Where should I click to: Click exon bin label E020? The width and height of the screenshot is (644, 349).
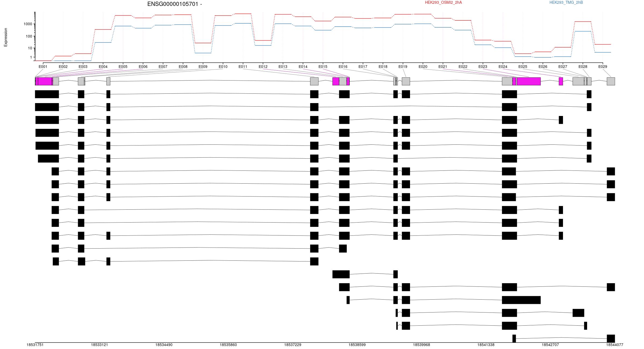point(423,67)
